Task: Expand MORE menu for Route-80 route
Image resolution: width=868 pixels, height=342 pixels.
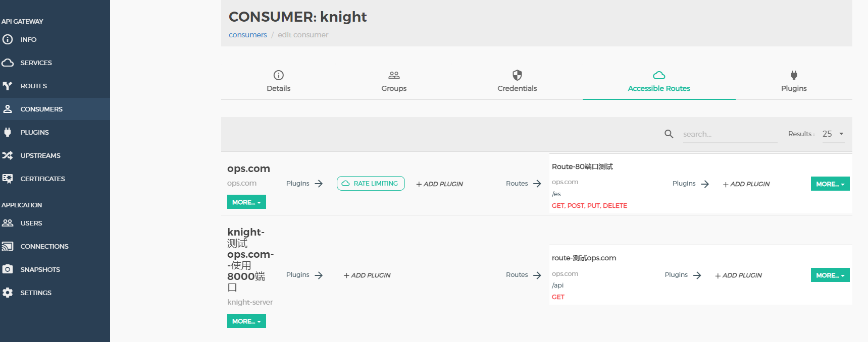Action: click(830, 184)
